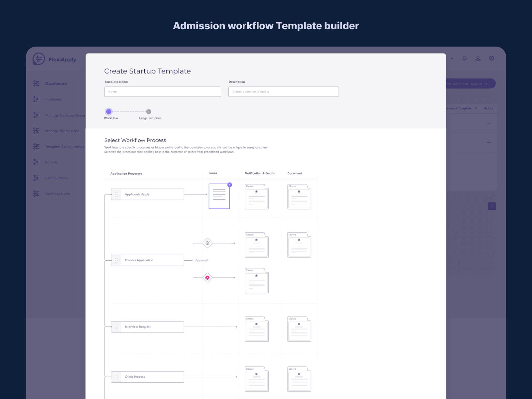Sort by Document Template column arrows
532x399 pixels.
coord(476,108)
